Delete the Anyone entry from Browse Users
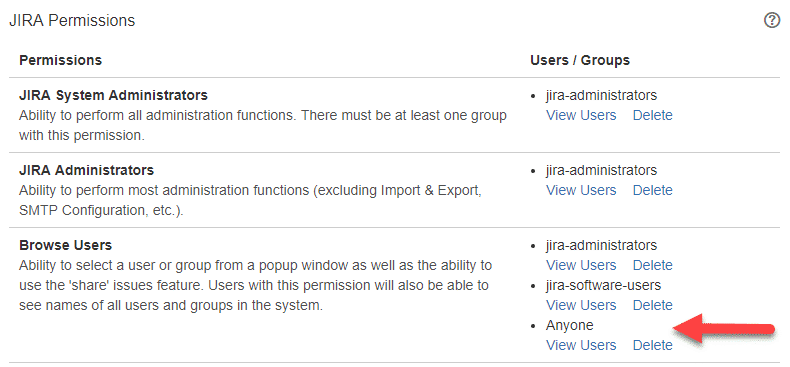Viewport: 790px width, 367px height. pyautogui.click(x=652, y=345)
